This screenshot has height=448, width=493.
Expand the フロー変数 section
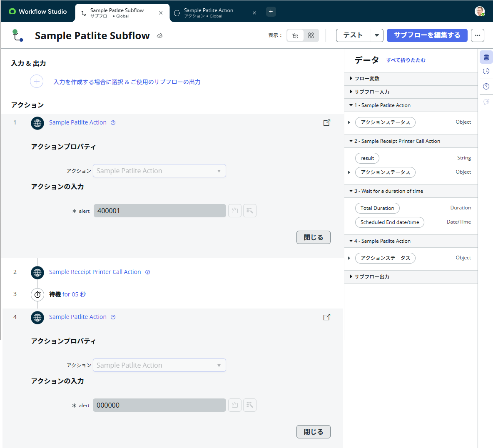pos(351,78)
